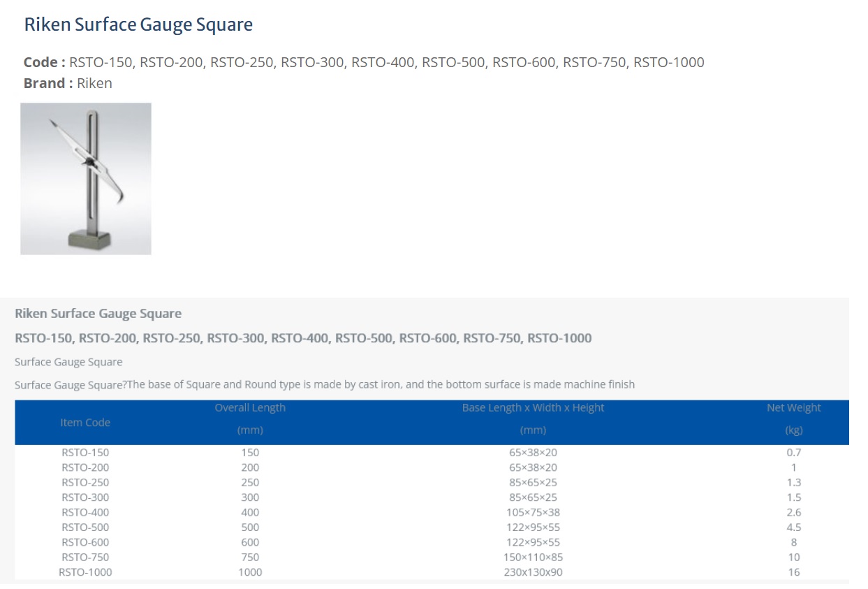Select the Code line listing RSTO models
The image size is (868, 589).
(x=364, y=62)
